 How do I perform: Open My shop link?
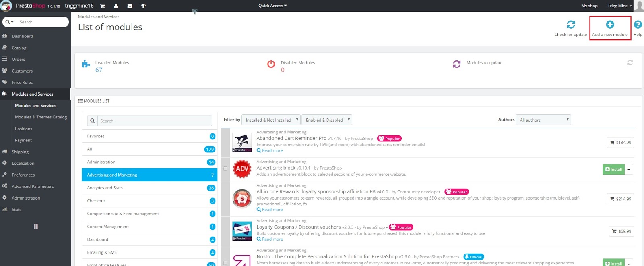pyautogui.click(x=589, y=6)
